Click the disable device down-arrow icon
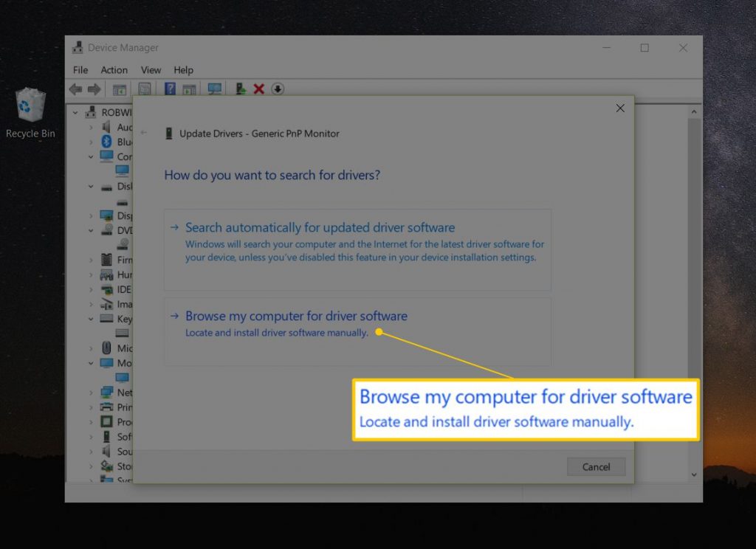Image resolution: width=756 pixels, height=549 pixels. tap(278, 89)
